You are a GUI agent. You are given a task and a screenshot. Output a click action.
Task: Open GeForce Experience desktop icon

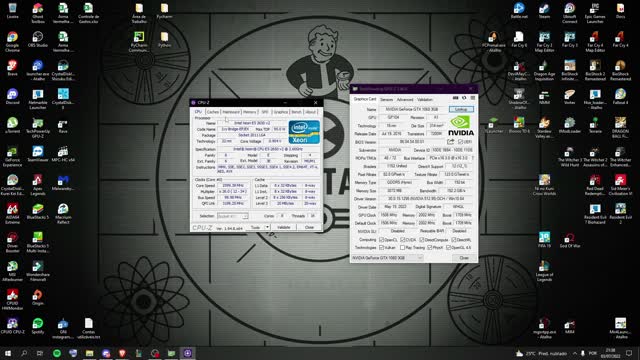point(12,156)
